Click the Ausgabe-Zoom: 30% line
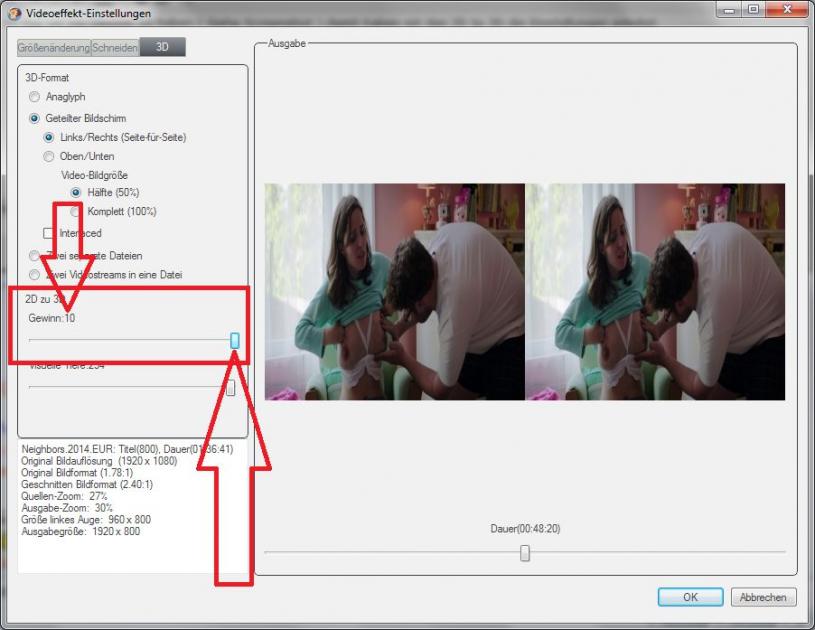Screen dimensions: 815x630 click(x=67, y=508)
